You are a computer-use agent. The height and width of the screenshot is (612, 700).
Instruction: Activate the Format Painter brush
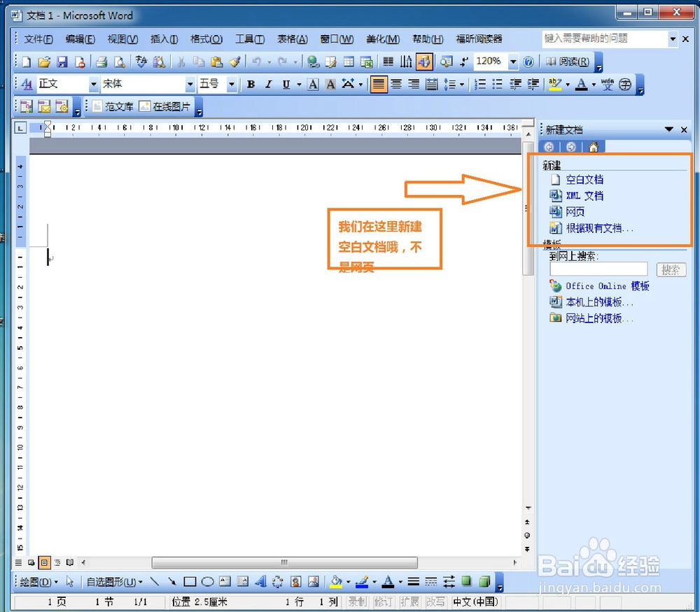click(x=234, y=62)
